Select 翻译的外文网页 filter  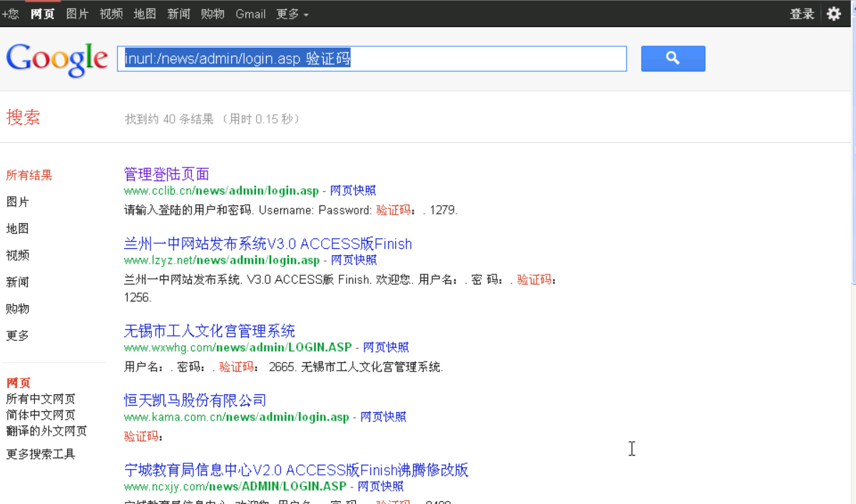click(46, 431)
